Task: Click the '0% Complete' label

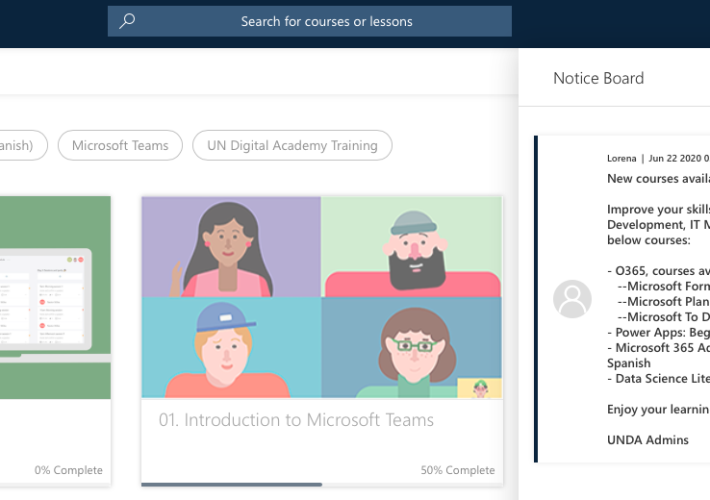Action: (68, 470)
